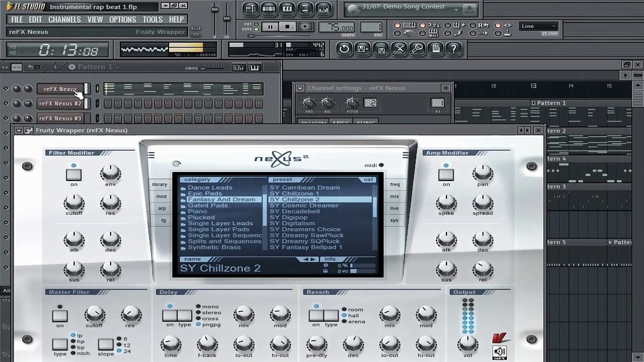Open the mixer view icon
This screenshot has width=644, height=362.
[324, 9]
